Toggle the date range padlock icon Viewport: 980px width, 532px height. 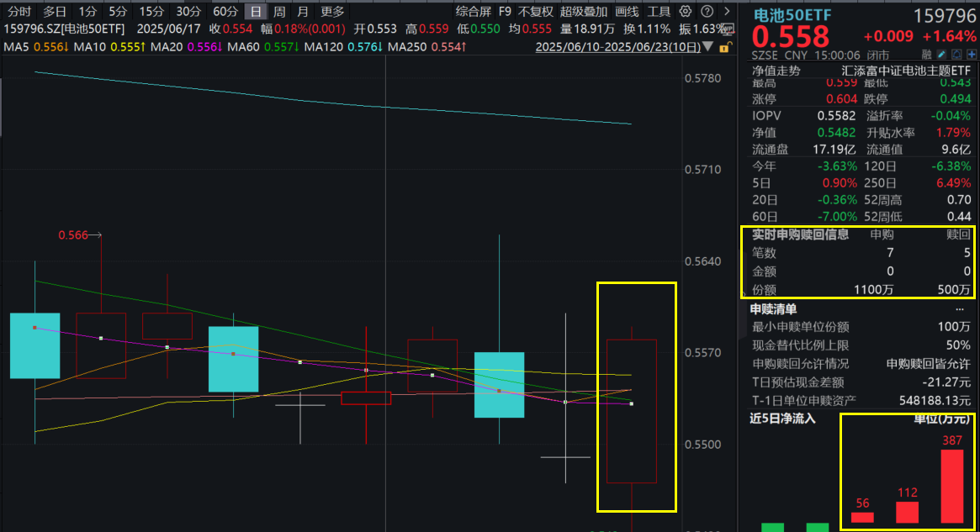click(x=723, y=46)
